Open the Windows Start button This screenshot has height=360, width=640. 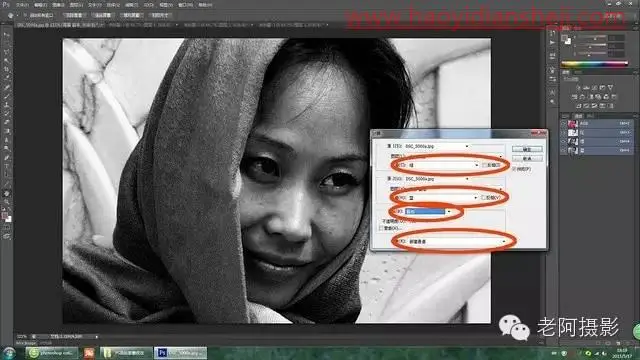(8, 353)
